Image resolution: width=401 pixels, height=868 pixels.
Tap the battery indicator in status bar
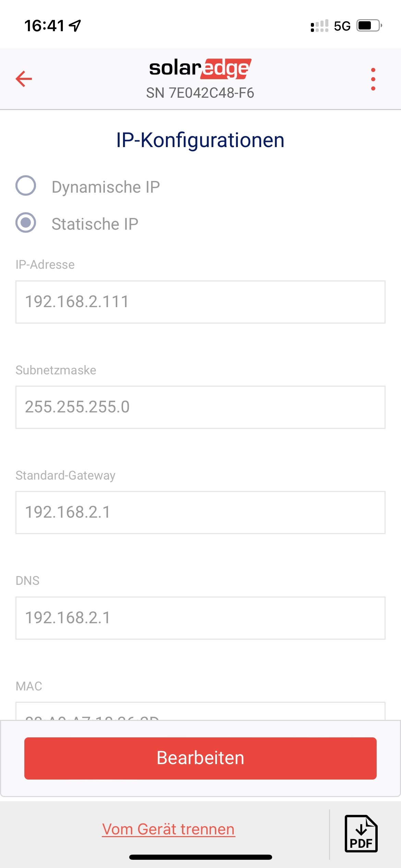tap(369, 26)
